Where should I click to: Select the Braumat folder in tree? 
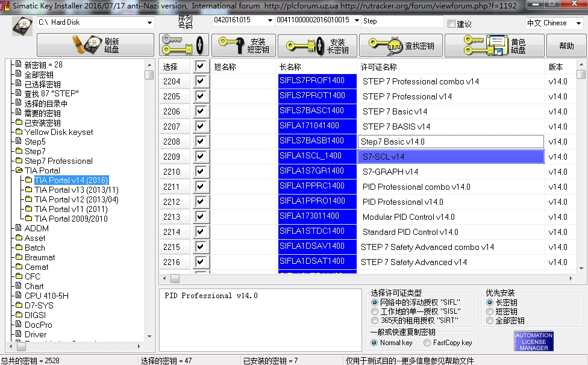40,257
